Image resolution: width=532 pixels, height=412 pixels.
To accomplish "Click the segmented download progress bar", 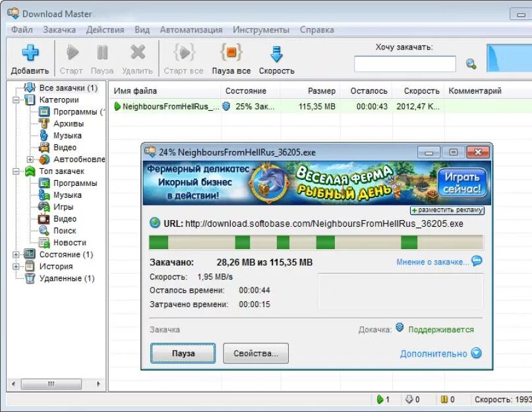I will click(316, 243).
